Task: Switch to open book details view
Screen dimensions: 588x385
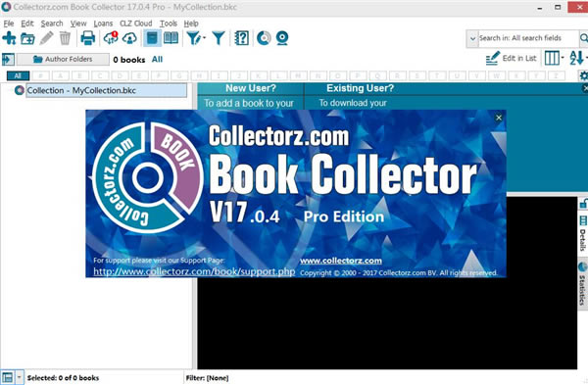Action: (171, 38)
